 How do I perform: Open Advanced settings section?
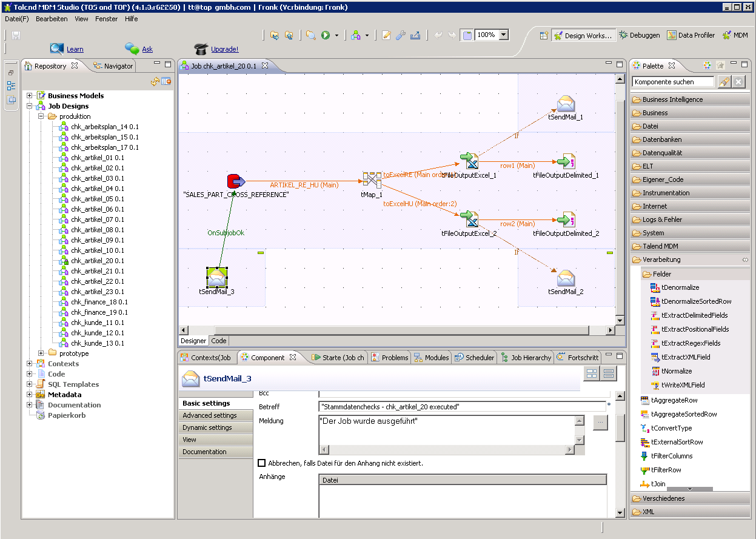pyautogui.click(x=216, y=415)
